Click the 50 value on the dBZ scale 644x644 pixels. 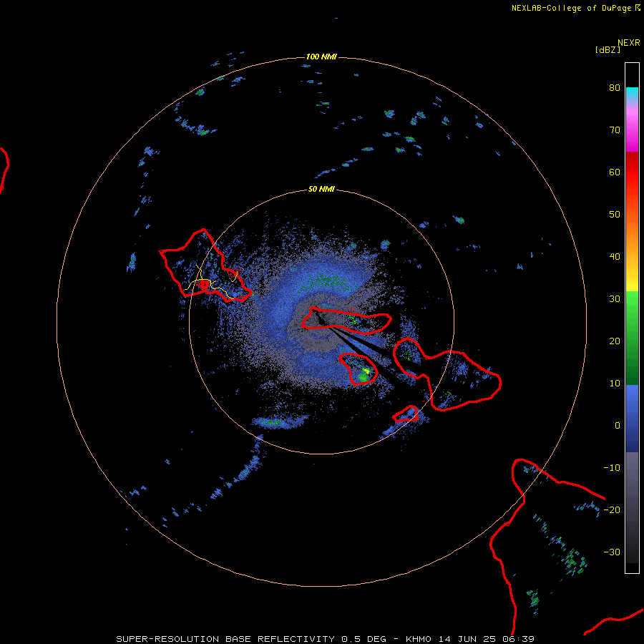615,215
